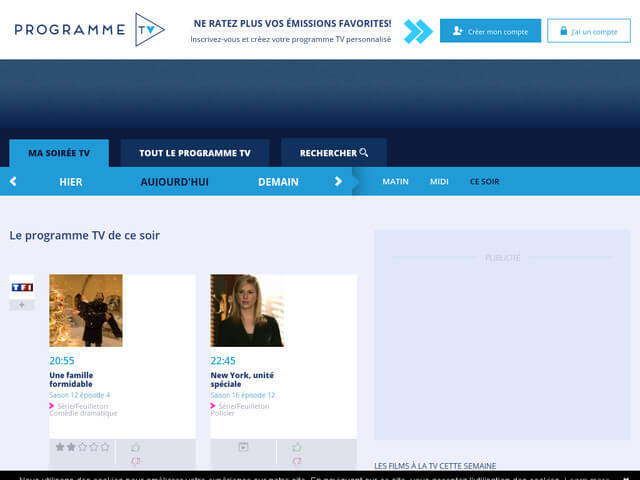The width and height of the screenshot is (640, 480).
Task: Select the Midi time slot
Action: [439, 181]
